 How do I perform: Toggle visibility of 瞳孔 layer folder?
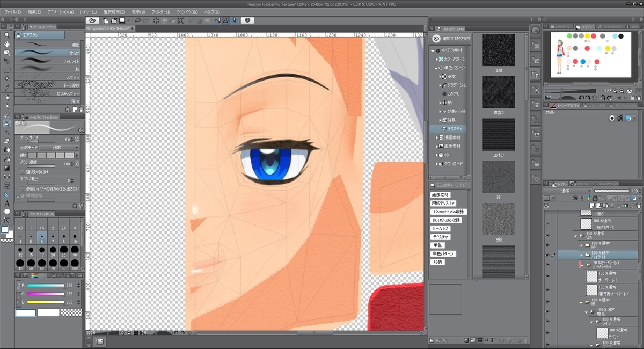tap(547, 312)
